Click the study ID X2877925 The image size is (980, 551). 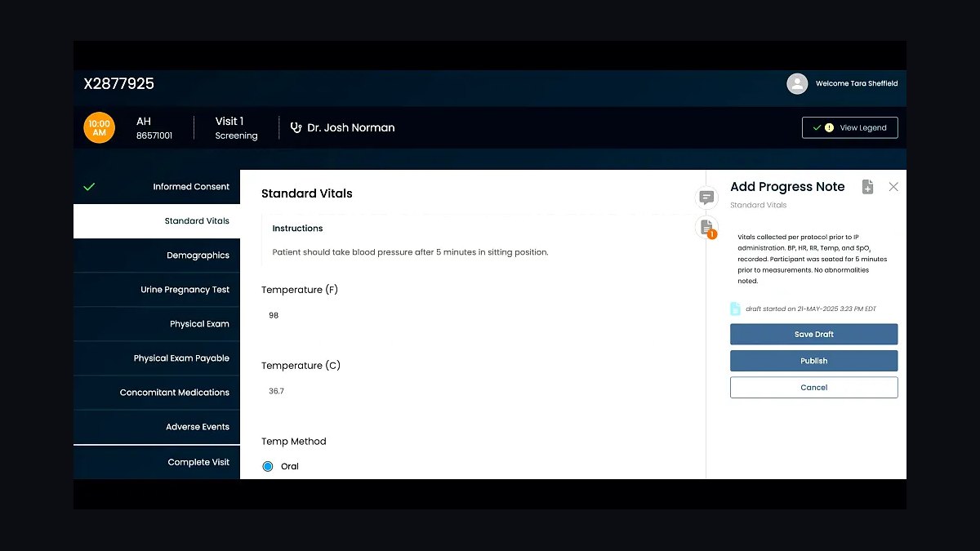pos(118,84)
